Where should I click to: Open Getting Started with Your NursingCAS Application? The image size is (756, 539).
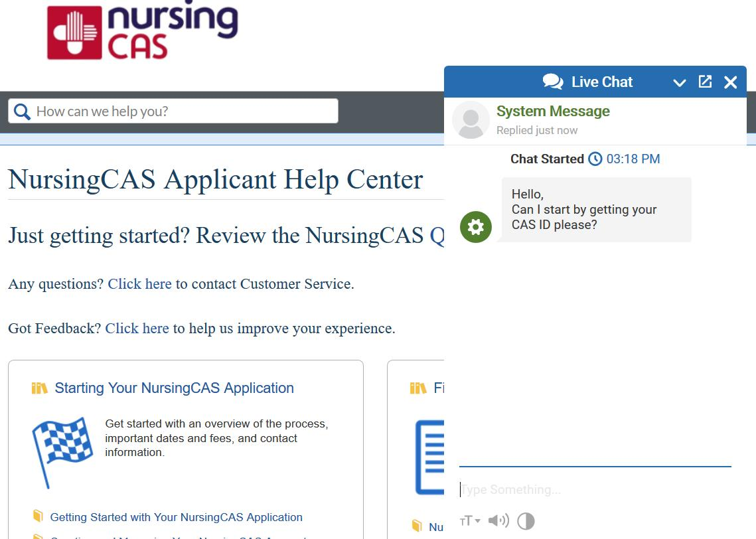click(176, 517)
